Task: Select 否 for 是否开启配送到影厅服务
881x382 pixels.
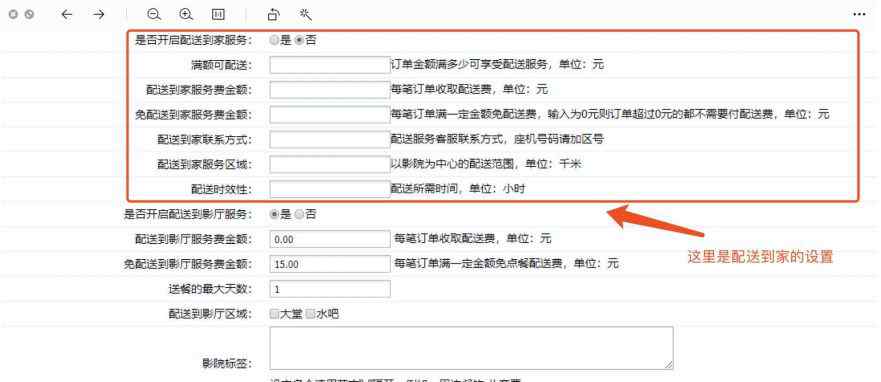Action: (x=299, y=214)
